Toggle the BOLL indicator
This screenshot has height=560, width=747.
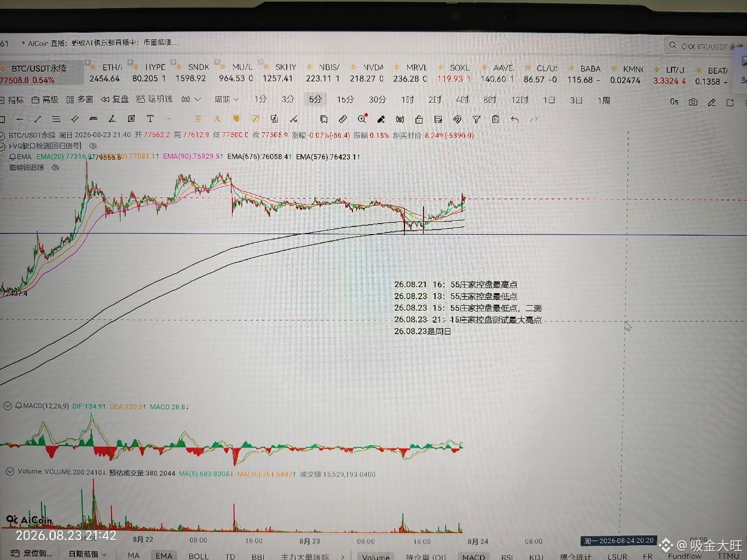[199, 556]
